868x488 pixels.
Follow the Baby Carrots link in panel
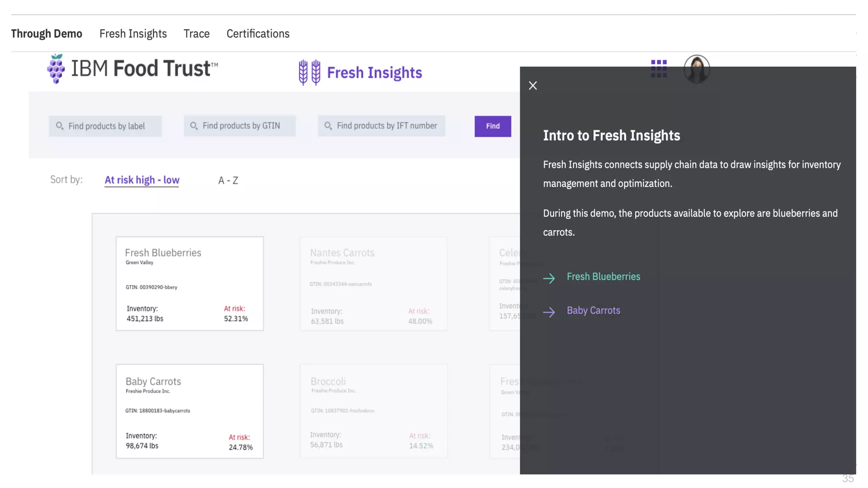[593, 311]
